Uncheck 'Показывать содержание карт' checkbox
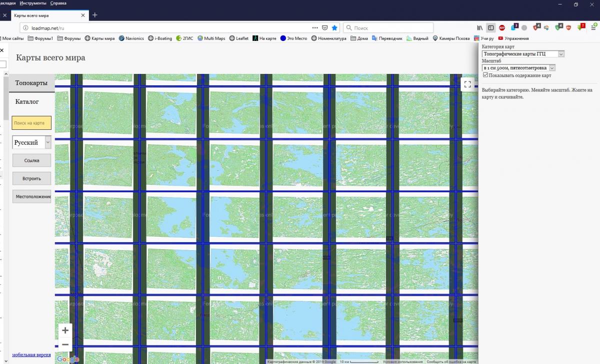 pyautogui.click(x=485, y=75)
